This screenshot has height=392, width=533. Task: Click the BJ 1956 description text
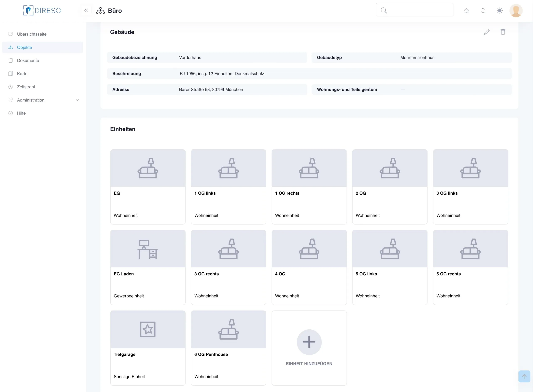click(x=222, y=74)
